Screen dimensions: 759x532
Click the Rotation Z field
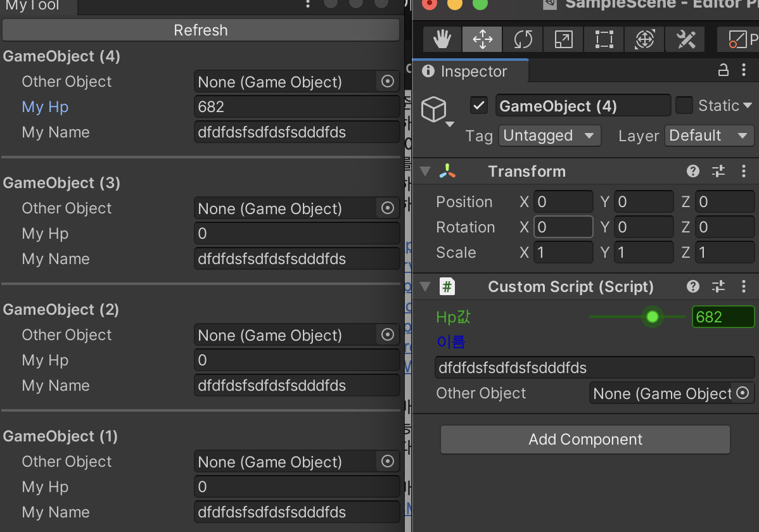[725, 227]
